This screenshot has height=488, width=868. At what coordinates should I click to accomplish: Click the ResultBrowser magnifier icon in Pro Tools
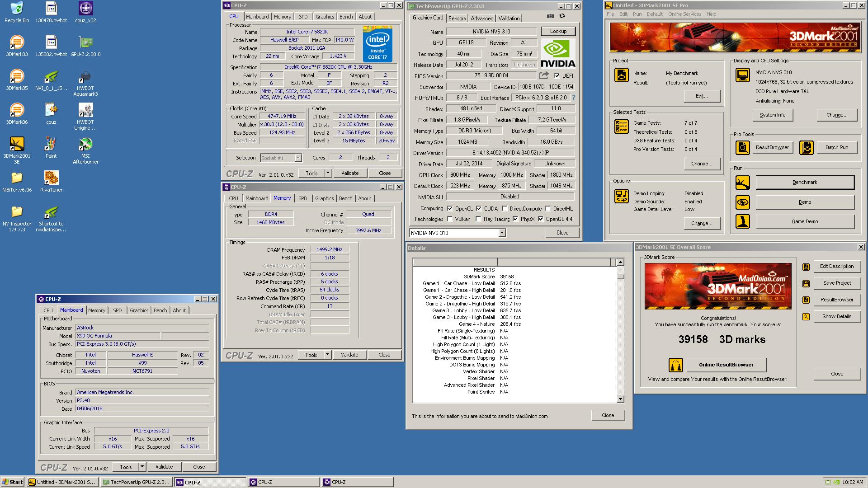pos(742,148)
